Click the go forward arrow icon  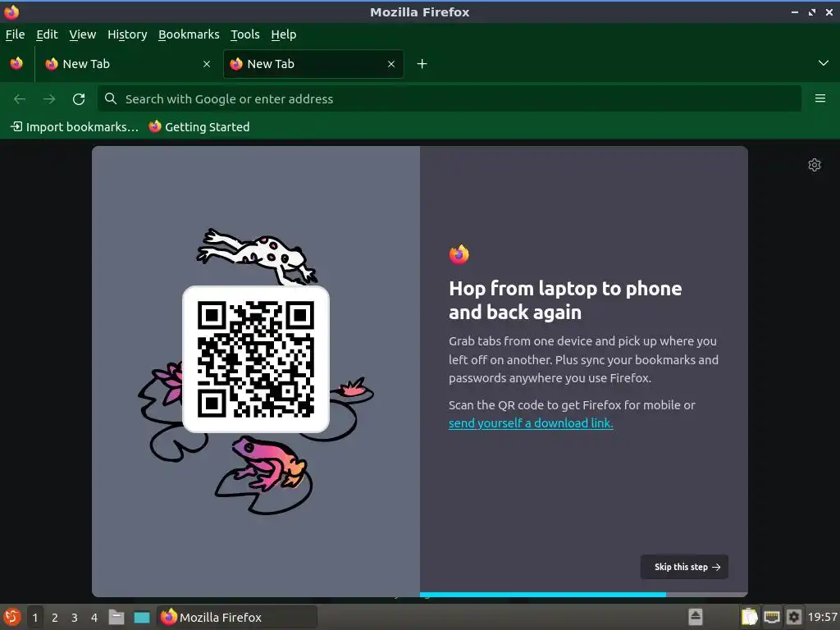[x=49, y=99]
